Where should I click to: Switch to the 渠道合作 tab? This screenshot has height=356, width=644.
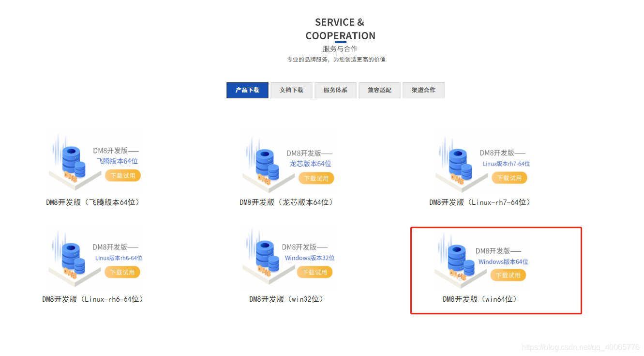(423, 90)
